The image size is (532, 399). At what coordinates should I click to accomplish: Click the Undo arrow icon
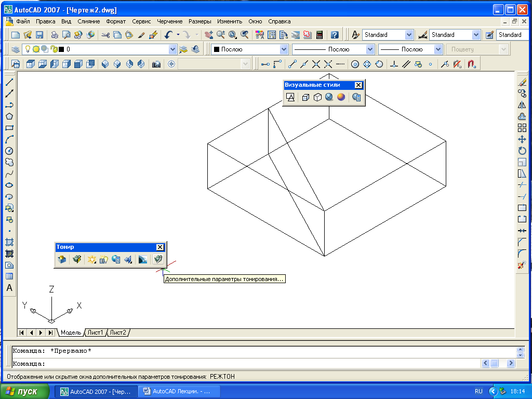tap(168, 35)
